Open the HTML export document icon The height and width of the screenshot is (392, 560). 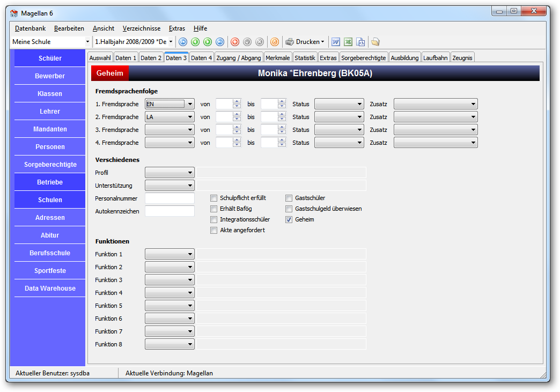pos(360,42)
